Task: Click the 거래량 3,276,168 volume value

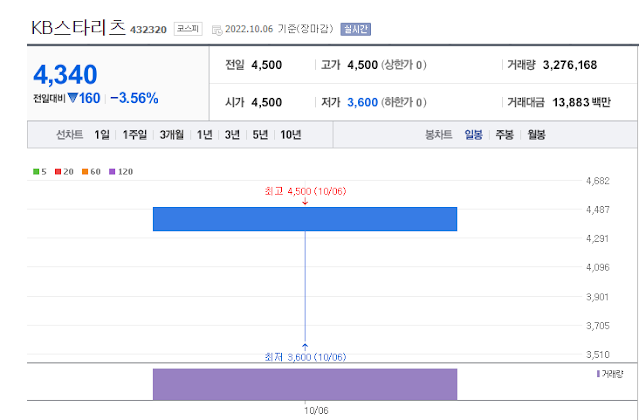Action: [x=570, y=65]
